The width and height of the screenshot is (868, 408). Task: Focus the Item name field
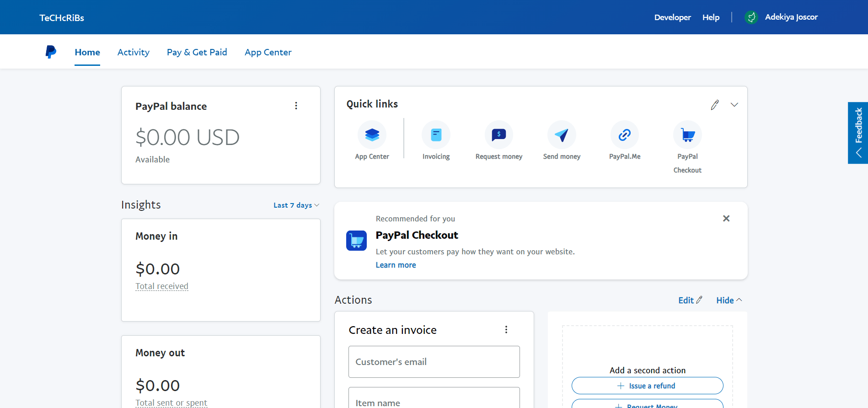(x=434, y=398)
